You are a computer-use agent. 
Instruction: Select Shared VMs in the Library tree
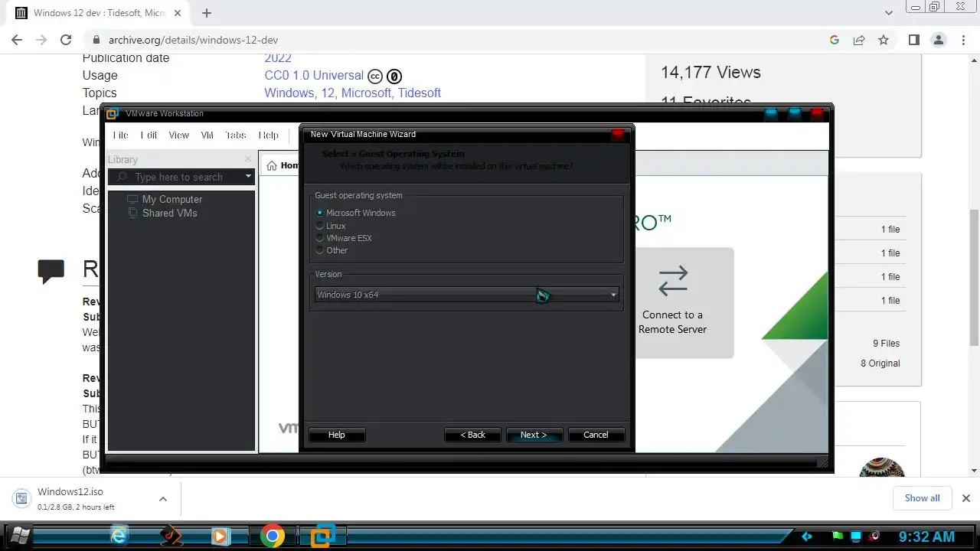pos(169,213)
